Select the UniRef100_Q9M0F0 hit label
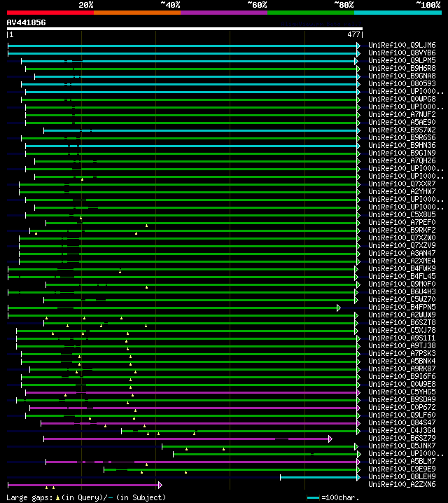The height and width of the screenshot is (503, 448). pos(402,284)
